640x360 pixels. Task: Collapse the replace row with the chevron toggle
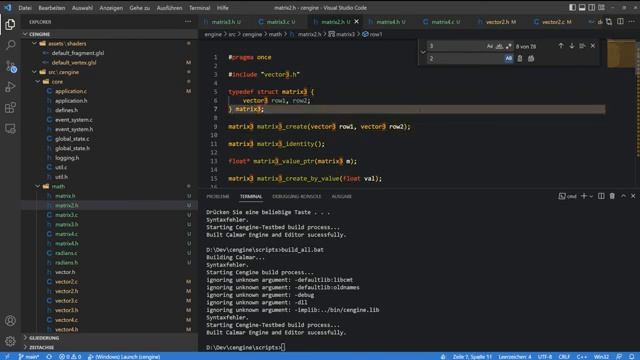[423, 52]
